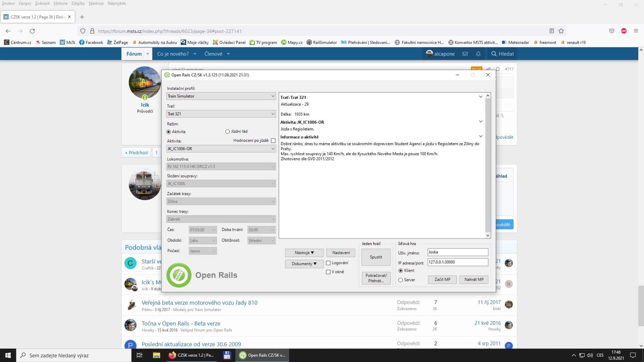
Task: Open the Nápověda menu
Action: pyautogui.click(x=117, y=4)
